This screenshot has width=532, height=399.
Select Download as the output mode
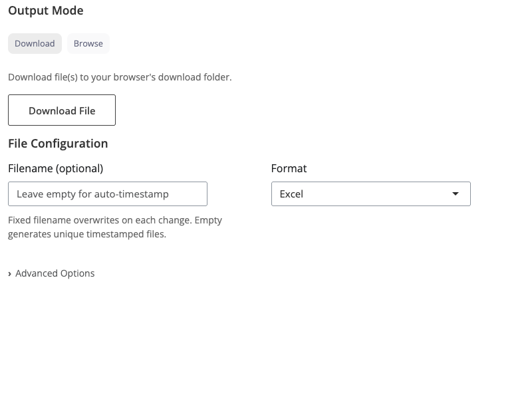[x=35, y=43]
